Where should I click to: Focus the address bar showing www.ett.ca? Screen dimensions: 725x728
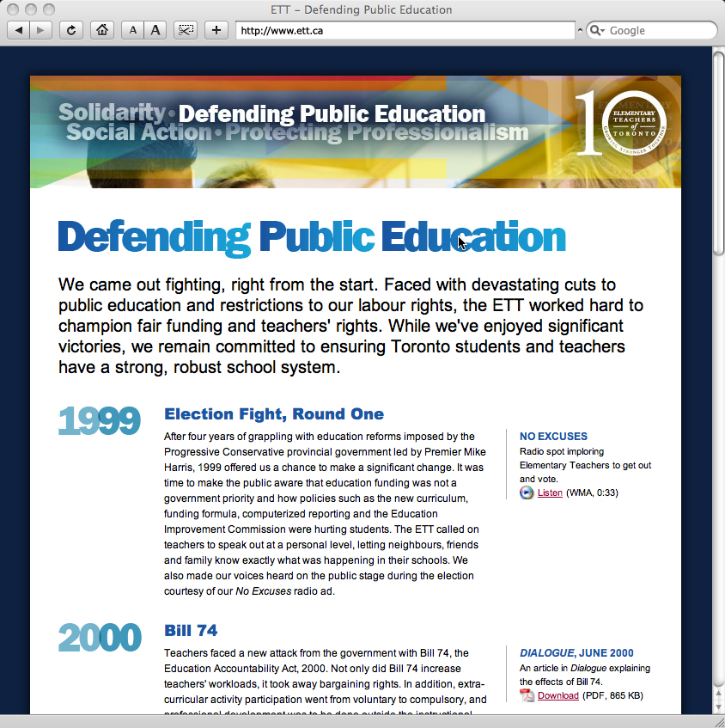point(405,31)
